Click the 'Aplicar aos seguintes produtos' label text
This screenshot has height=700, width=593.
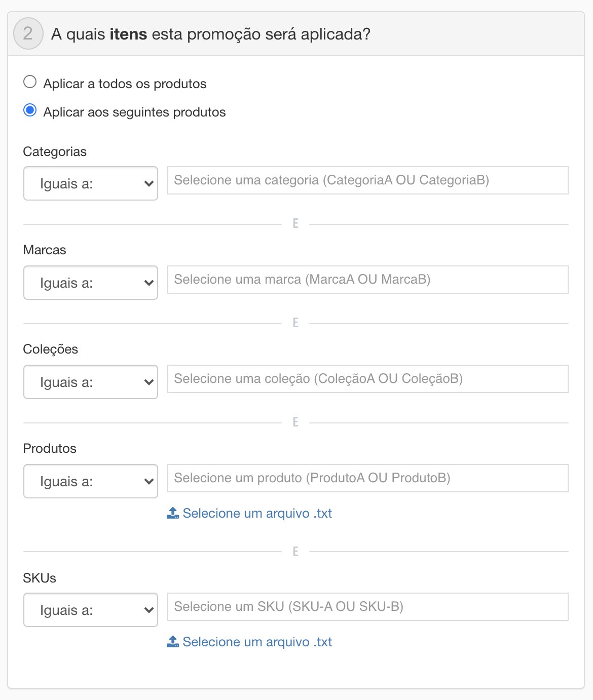[134, 112]
